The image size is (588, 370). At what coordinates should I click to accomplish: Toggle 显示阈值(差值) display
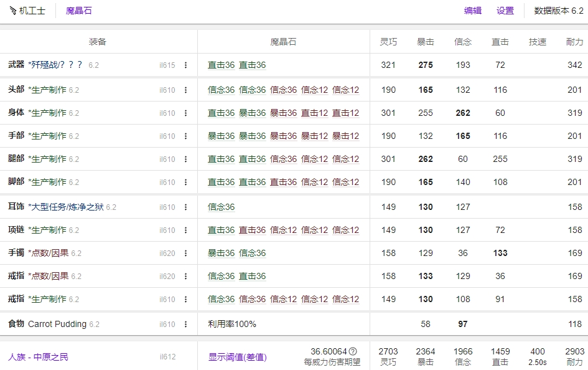(x=237, y=357)
